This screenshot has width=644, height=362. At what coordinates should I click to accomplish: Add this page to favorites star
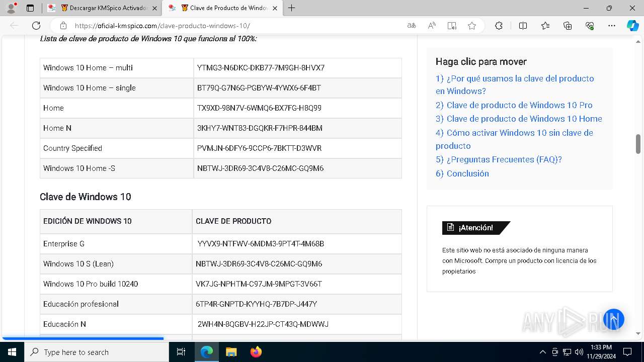tap(472, 26)
